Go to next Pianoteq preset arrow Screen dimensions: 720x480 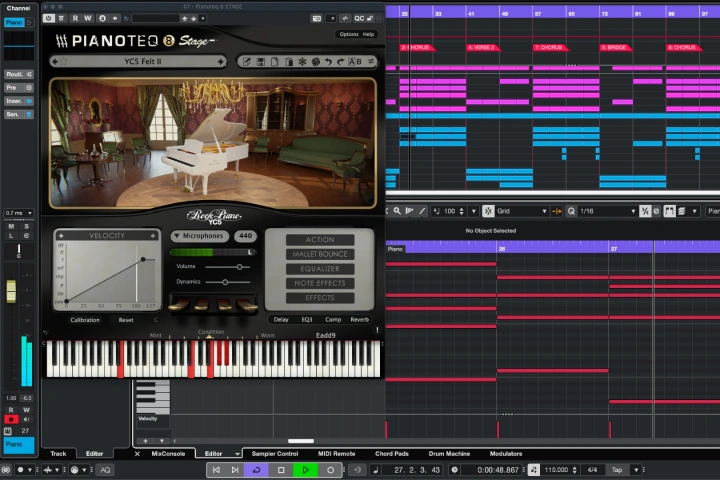[x=221, y=61]
